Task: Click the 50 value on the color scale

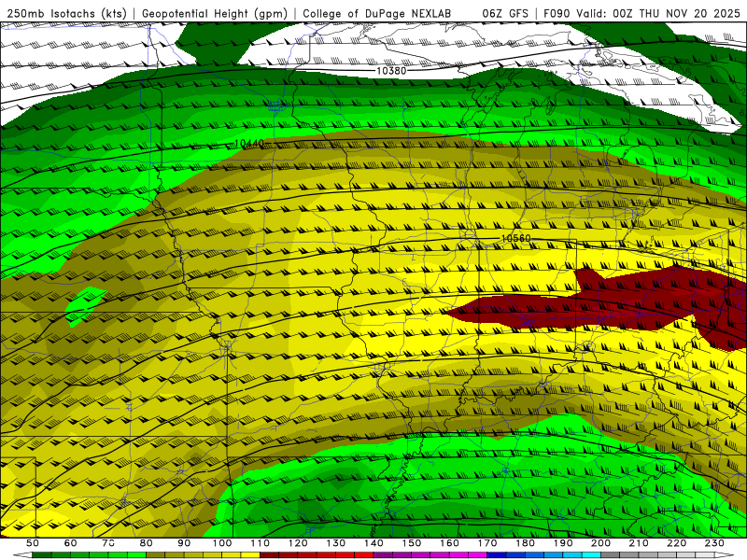Action: coord(33,543)
